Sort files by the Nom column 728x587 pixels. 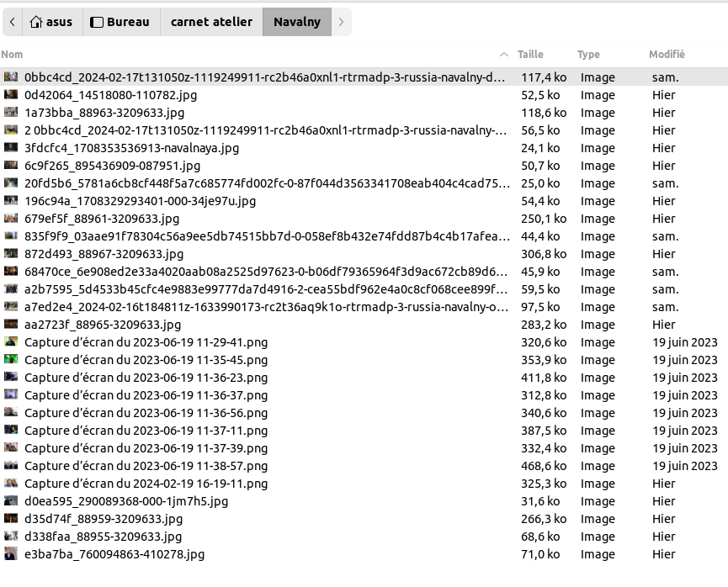[x=12, y=55]
